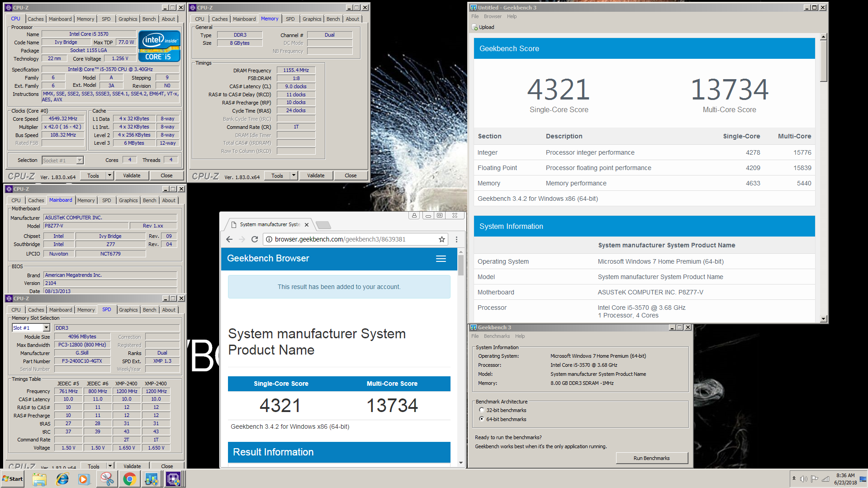Image resolution: width=868 pixels, height=488 pixels.
Task: Click the Chrome address bar URL
Action: click(x=340, y=239)
